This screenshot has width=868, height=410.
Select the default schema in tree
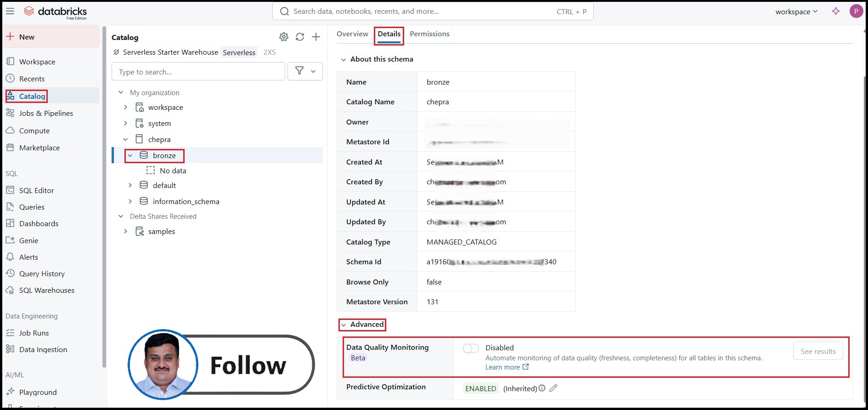pyautogui.click(x=164, y=185)
